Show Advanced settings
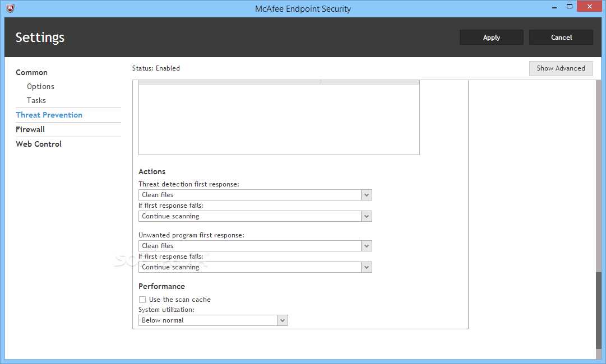This screenshot has height=364, width=606. [561, 68]
